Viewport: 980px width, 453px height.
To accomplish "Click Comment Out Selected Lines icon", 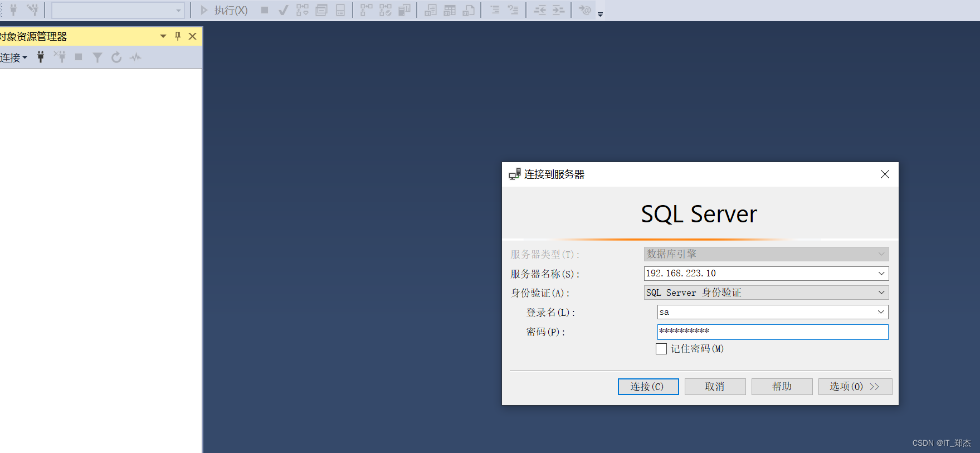I will tap(495, 10).
